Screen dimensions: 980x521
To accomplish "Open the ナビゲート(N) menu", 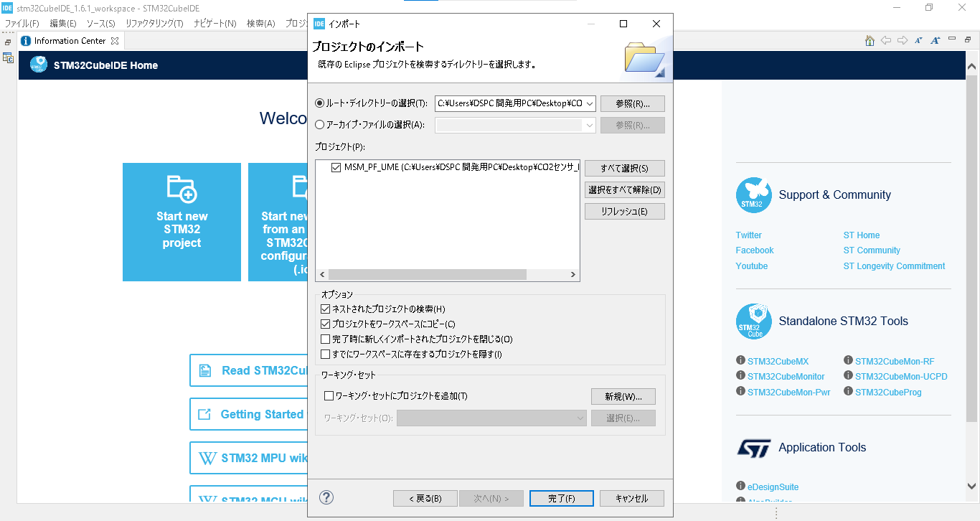I will pos(215,24).
